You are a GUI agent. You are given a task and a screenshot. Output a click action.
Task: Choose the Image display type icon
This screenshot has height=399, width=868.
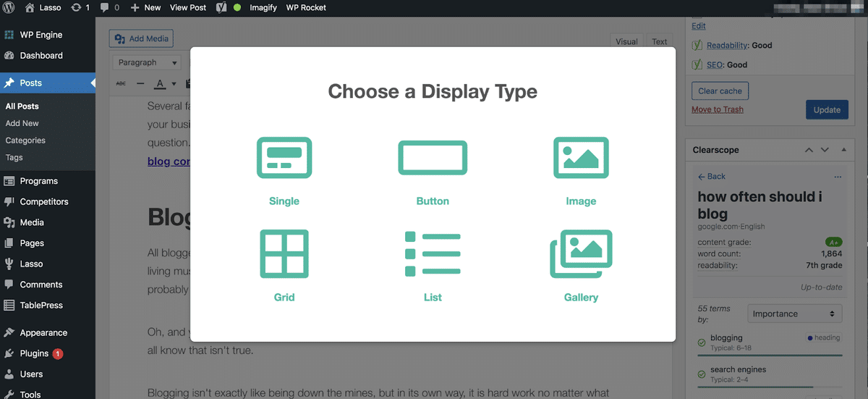[581, 158]
